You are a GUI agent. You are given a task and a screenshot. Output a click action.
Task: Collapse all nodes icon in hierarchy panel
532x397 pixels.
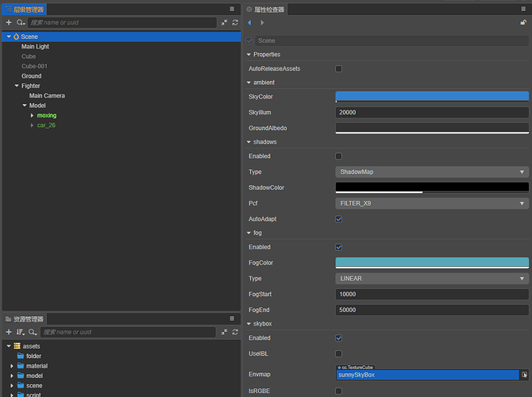pyautogui.click(x=224, y=22)
